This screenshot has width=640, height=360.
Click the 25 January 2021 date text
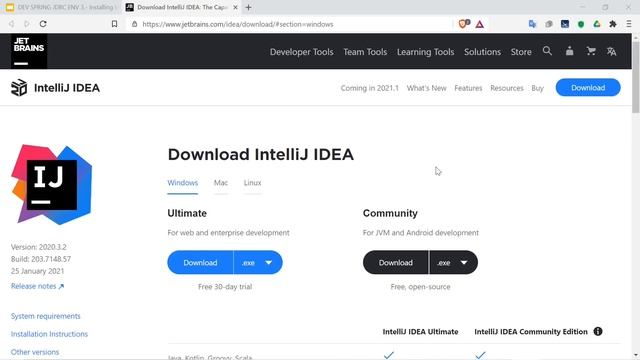pyautogui.click(x=37, y=271)
